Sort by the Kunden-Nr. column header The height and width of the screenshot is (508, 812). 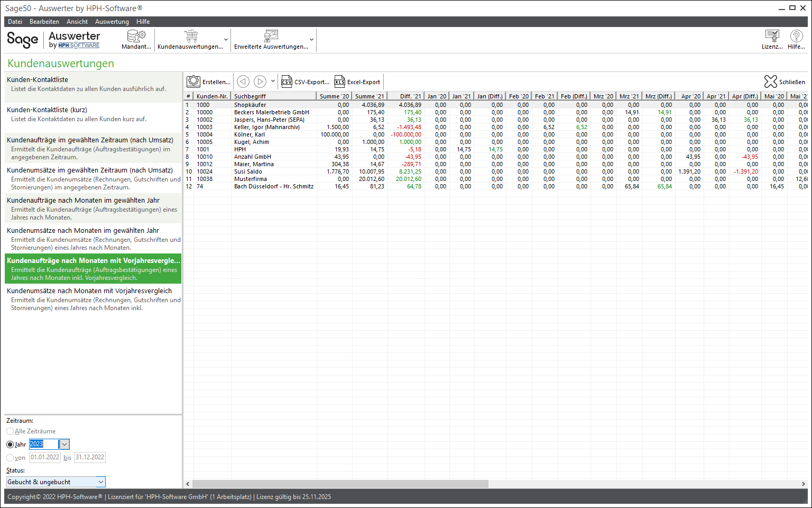point(212,96)
